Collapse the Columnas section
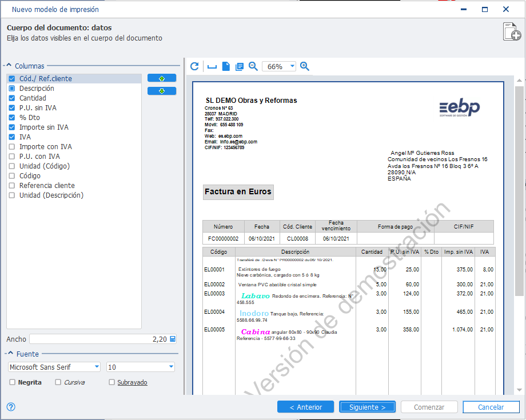Screen dimensions: 526x420 pos(9,65)
